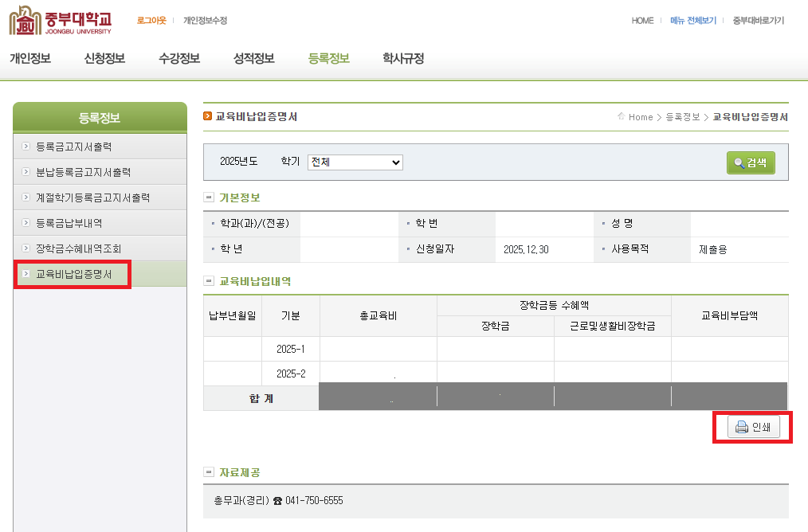Screen dimensions: 808x532
Task: Click the 개인정보수정 link
Action: click(205, 21)
